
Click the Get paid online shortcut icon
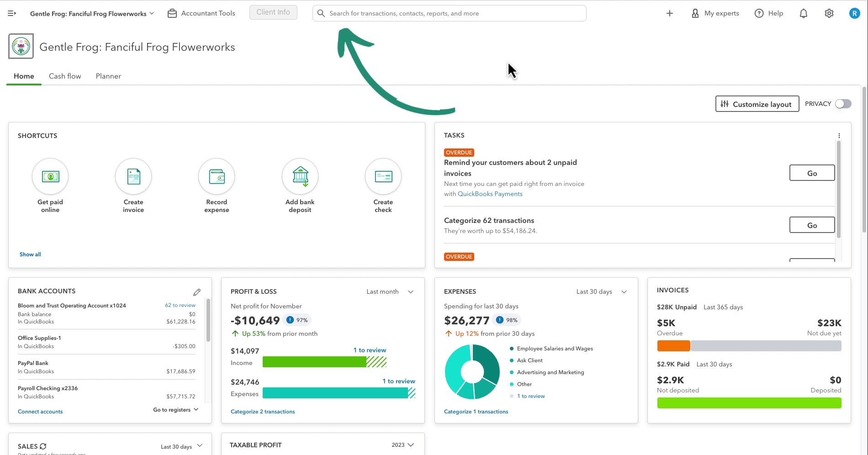50,176
